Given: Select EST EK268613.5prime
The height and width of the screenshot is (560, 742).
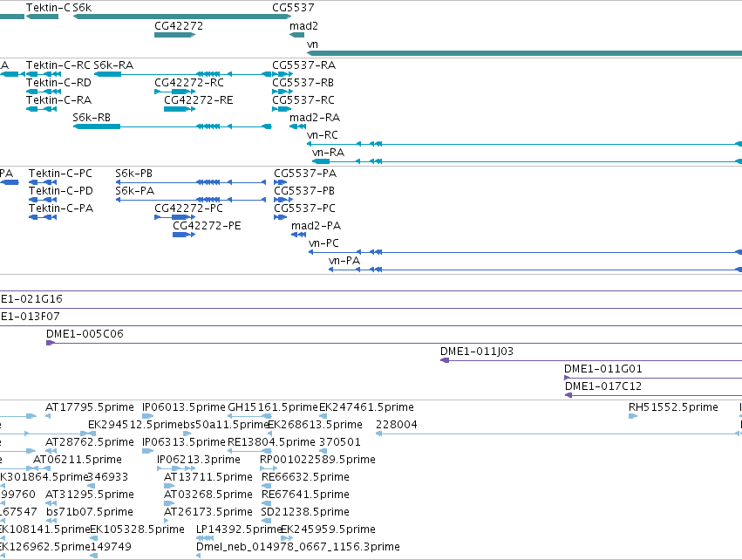Looking at the screenshot, I should point(269,434).
